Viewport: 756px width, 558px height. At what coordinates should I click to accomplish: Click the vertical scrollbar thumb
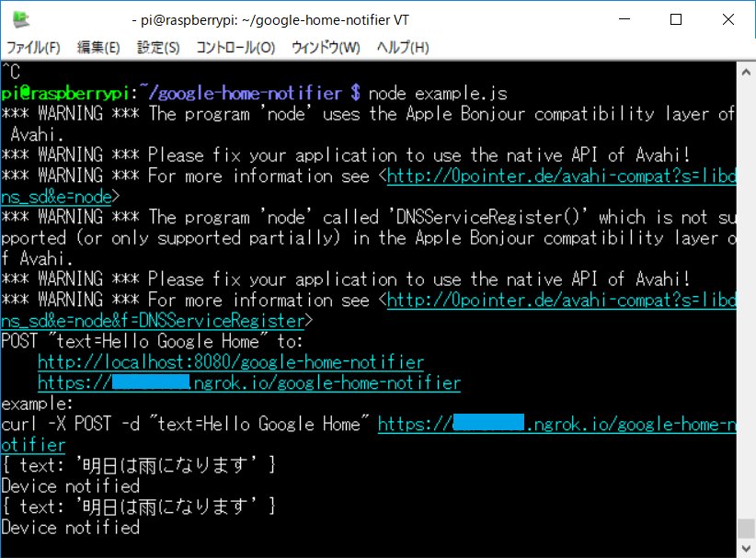click(746, 529)
